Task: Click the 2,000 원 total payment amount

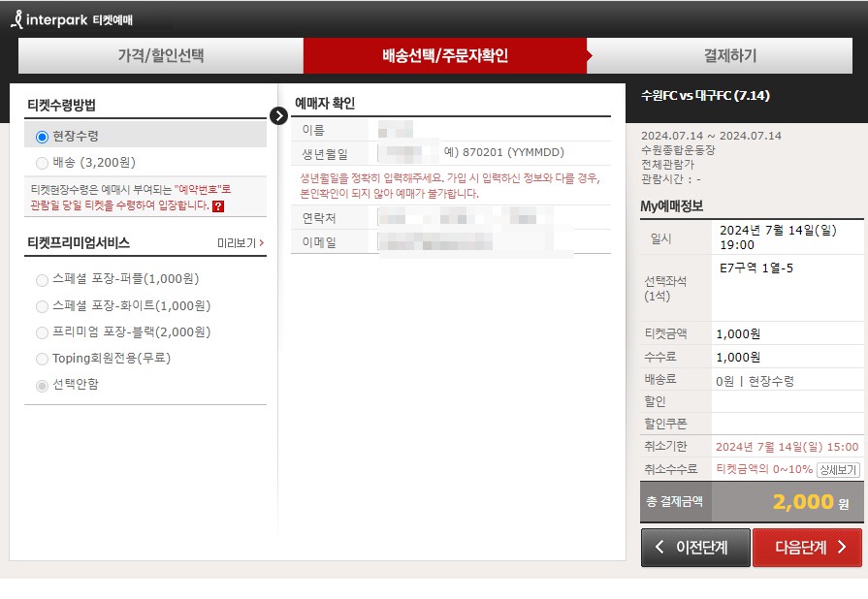Action: point(811,502)
